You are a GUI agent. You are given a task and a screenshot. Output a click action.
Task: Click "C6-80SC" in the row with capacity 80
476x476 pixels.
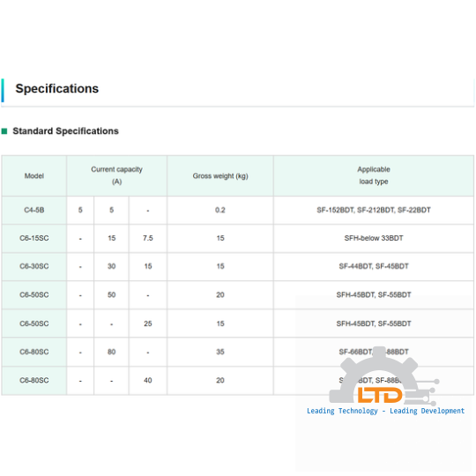tap(34, 352)
